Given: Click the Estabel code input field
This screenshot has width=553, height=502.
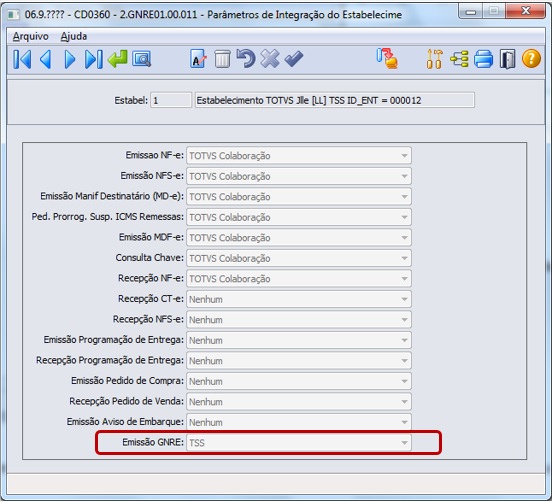Looking at the screenshot, I should click(x=171, y=100).
